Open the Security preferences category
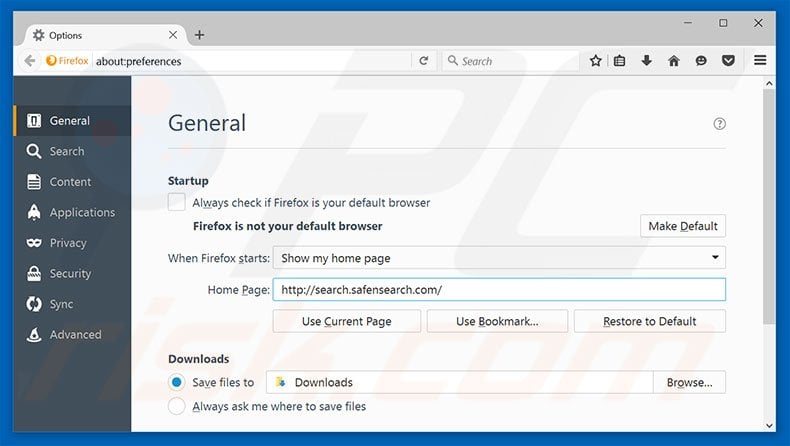This screenshot has width=790, height=446. click(72, 274)
